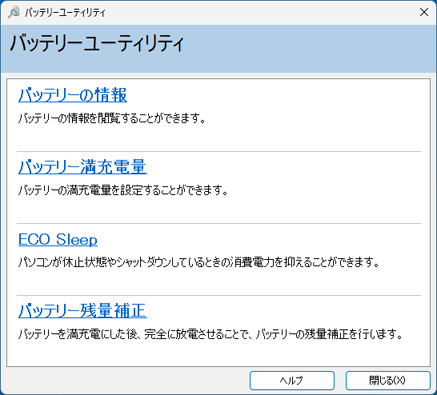Close the window with the title bar X

click(424, 12)
